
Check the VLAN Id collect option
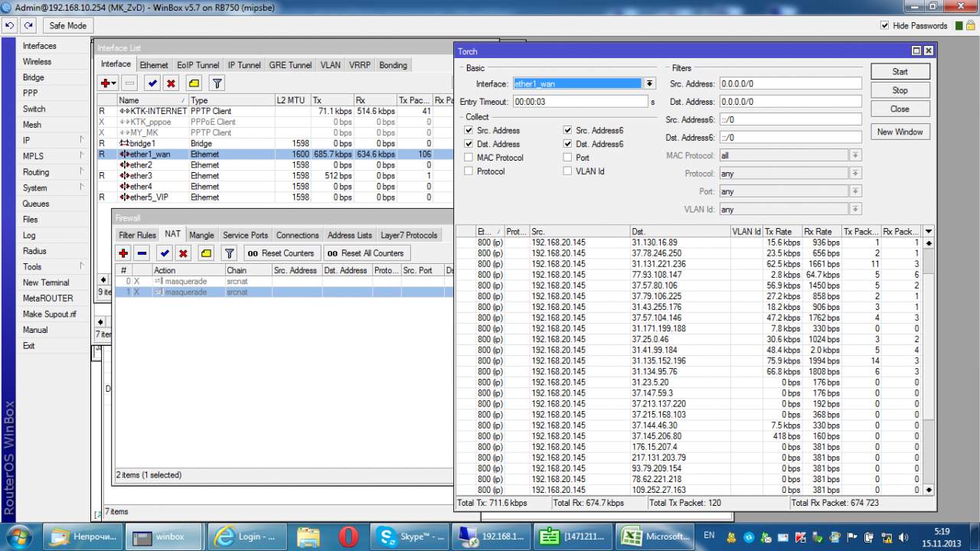[x=567, y=171]
